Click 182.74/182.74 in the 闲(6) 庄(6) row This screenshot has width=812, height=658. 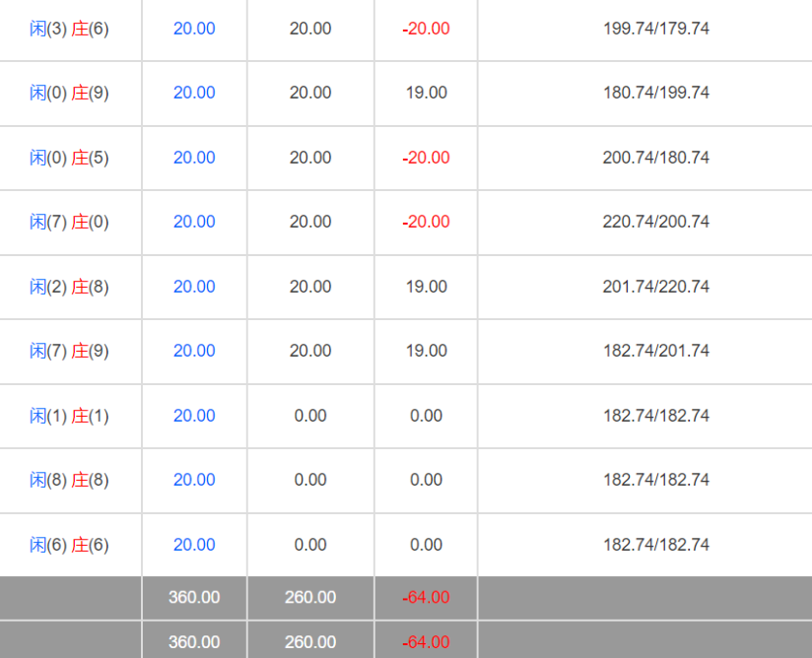point(656,544)
